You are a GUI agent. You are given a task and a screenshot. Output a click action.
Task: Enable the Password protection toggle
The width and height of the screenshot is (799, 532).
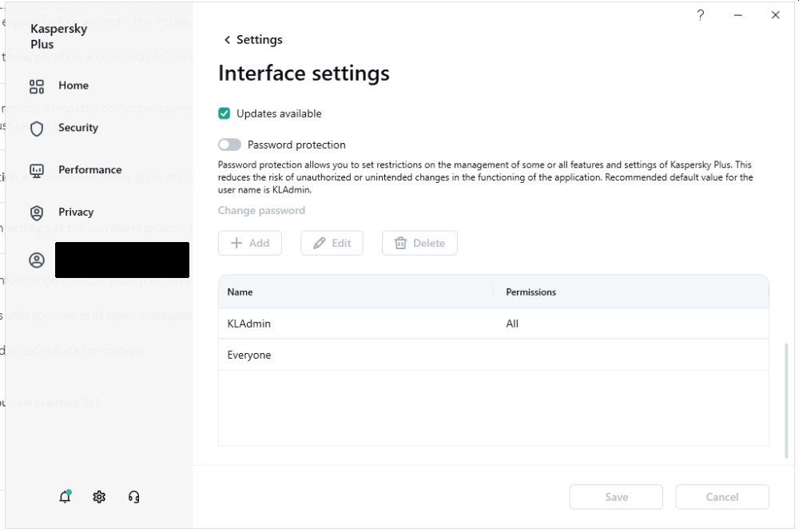(x=229, y=145)
